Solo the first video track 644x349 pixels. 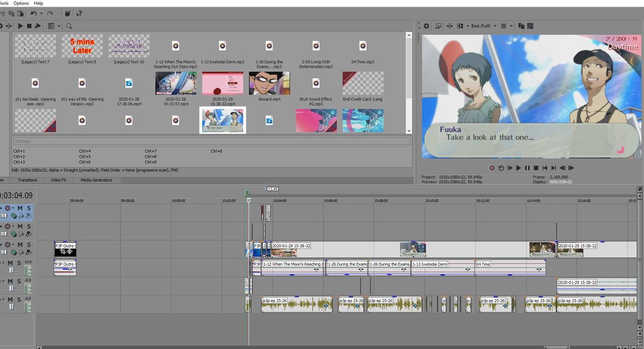click(28, 208)
